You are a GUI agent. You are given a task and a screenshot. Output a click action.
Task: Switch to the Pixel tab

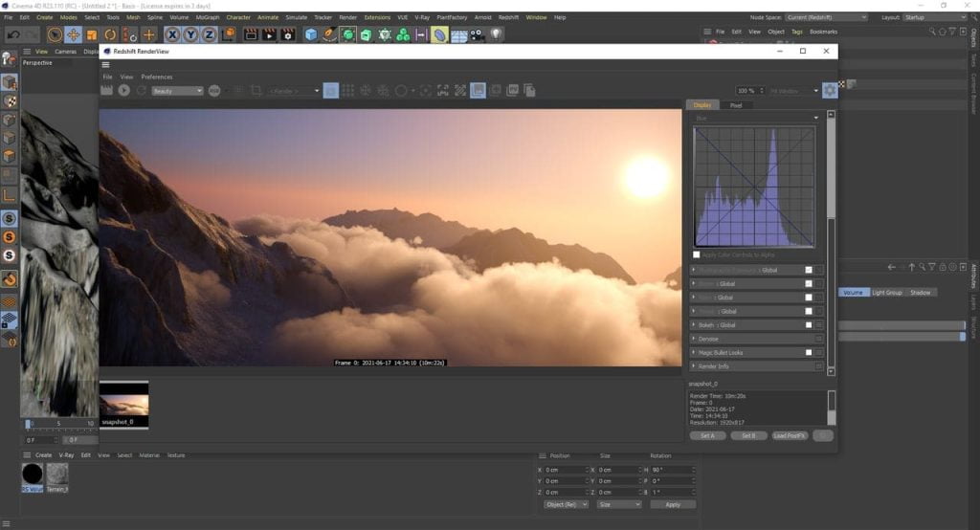coord(735,105)
